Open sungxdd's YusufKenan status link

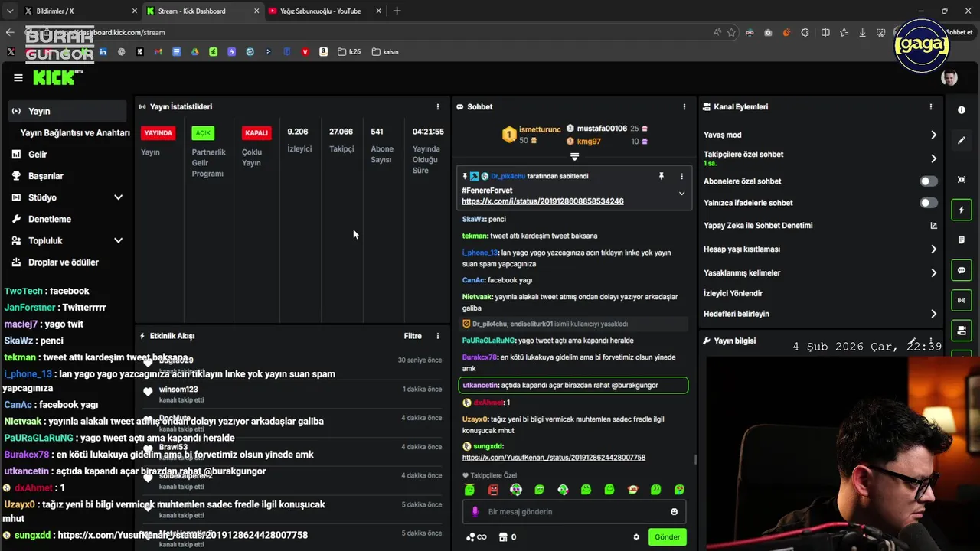[554, 458]
